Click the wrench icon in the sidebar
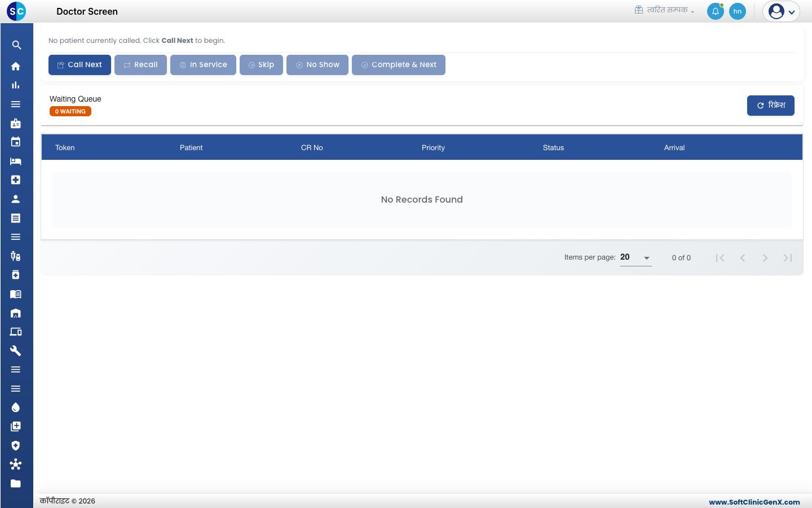The width and height of the screenshot is (812, 508). click(x=16, y=351)
